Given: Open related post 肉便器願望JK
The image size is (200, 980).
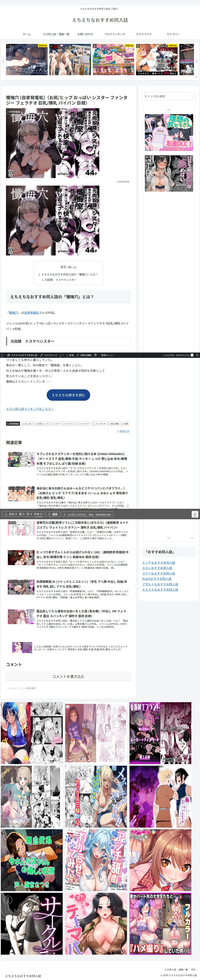Looking at the screenshot, I should (x=68, y=589).
